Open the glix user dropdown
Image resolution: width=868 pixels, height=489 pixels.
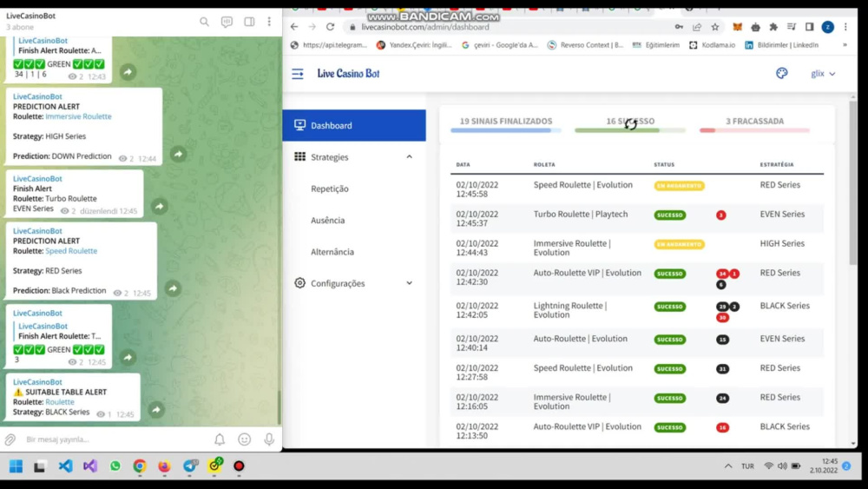tap(823, 73)
